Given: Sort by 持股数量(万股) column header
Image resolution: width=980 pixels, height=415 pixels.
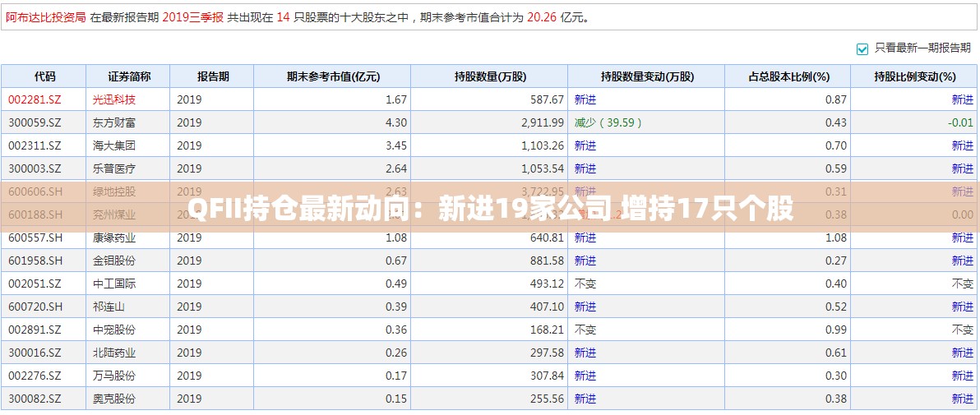Looking at the screenshot, I should point(489,76).
